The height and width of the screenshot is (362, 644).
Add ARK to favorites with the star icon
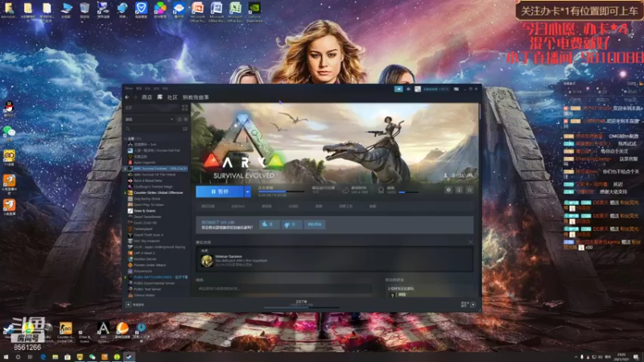coord(469,190)
